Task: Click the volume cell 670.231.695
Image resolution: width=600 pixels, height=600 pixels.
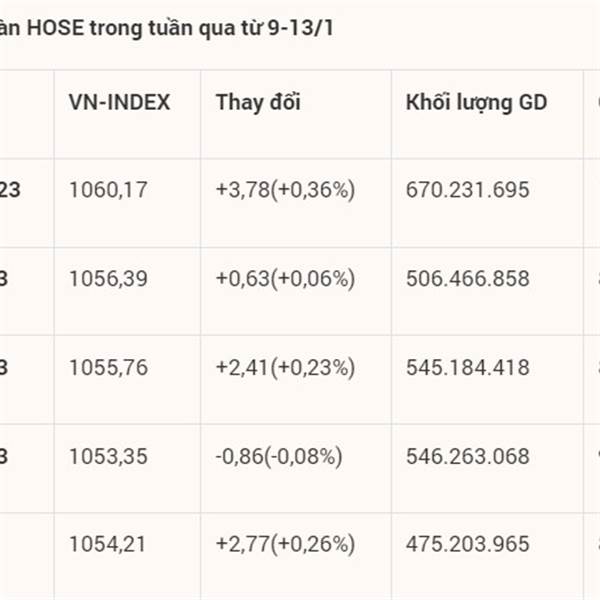Action: [x=468, y=189]
